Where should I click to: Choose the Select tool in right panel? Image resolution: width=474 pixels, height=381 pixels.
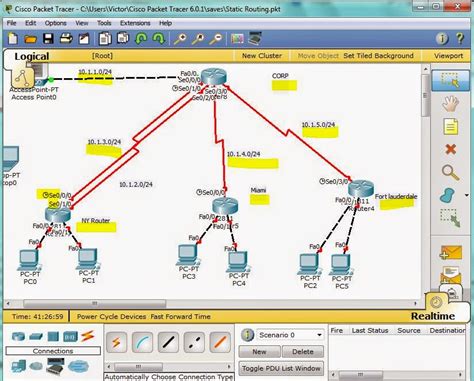[450, 80]
